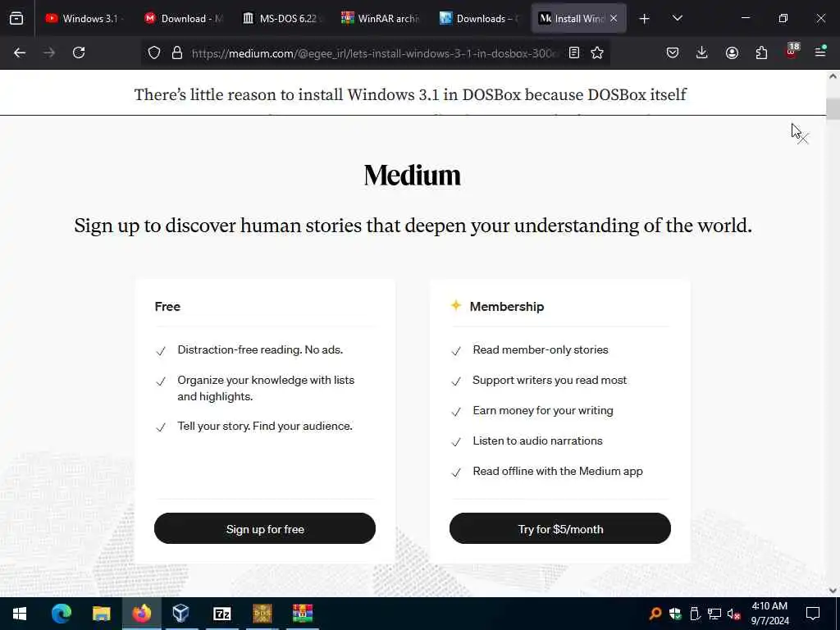Open a new browser tab
The image size is (840, 630).
pyautogui.click(x=645, y=19)
